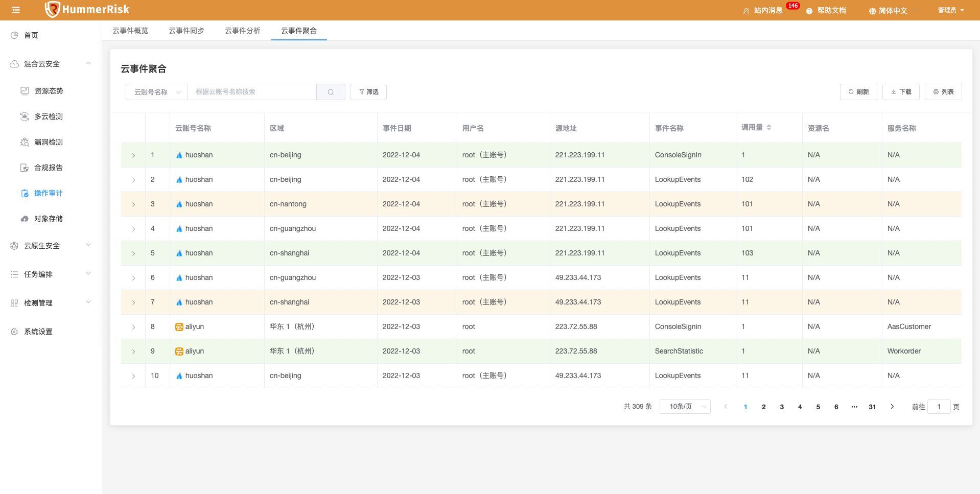
Task: Go to page 6
Action: [x=836, y=407]
